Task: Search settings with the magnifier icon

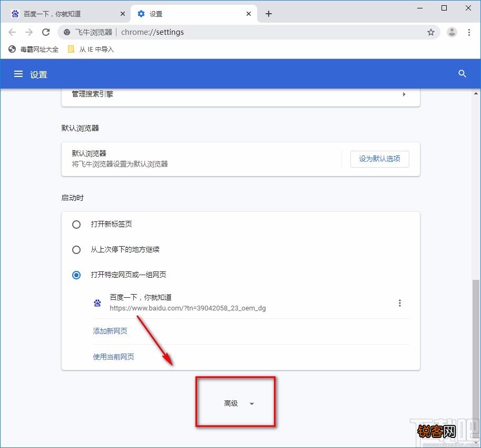Action: pyautogui.click(x=462, y=74)
